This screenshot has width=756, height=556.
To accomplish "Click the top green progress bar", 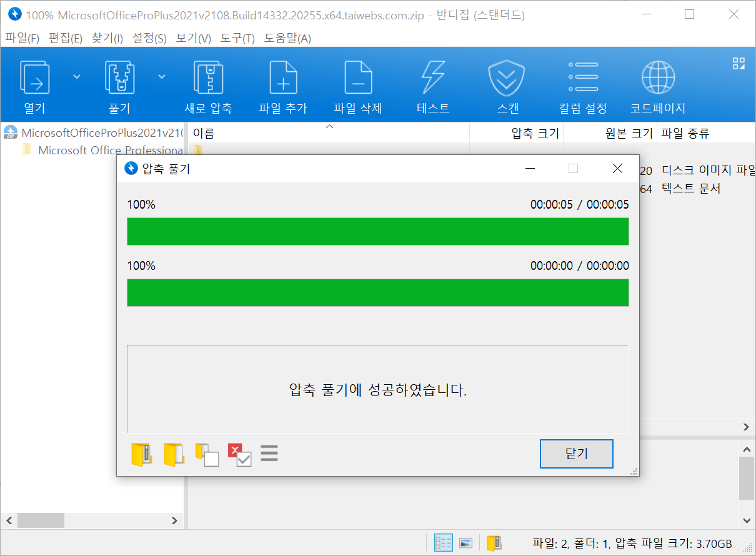I will point(378,232).
